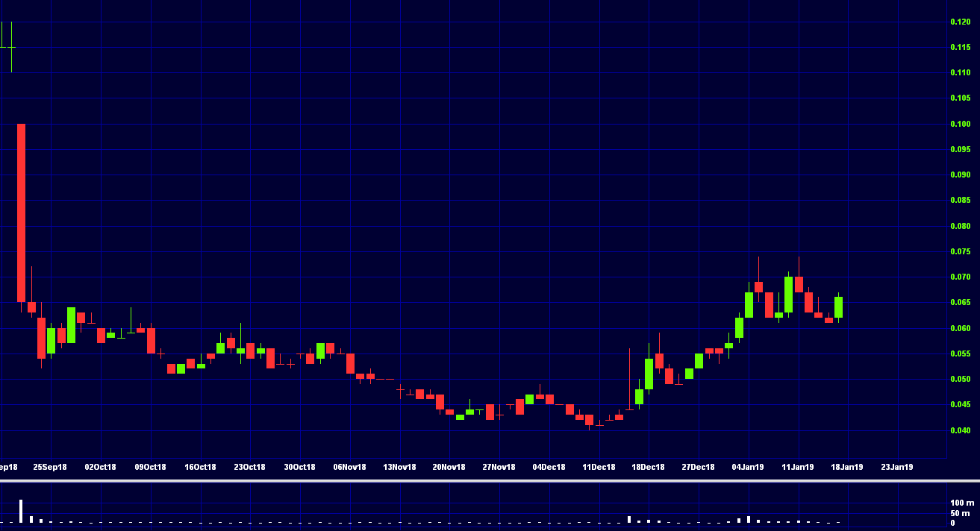Select the 0.115 price axis value

(x=960, y=47)
